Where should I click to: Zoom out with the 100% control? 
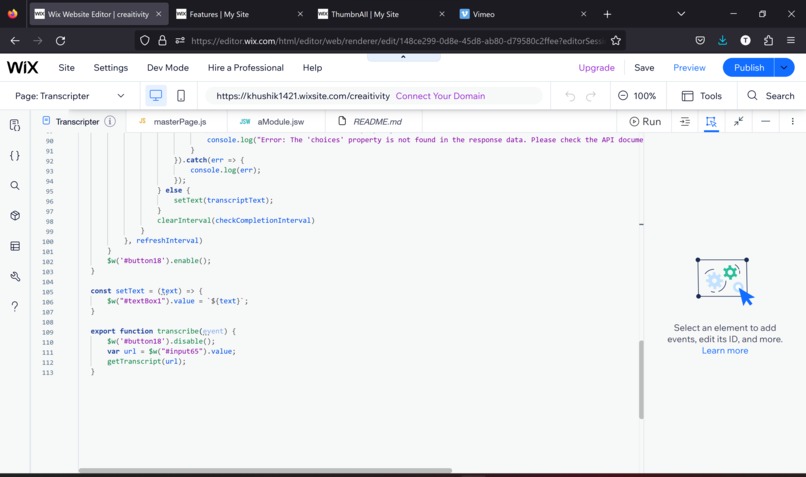coord(623,96)
